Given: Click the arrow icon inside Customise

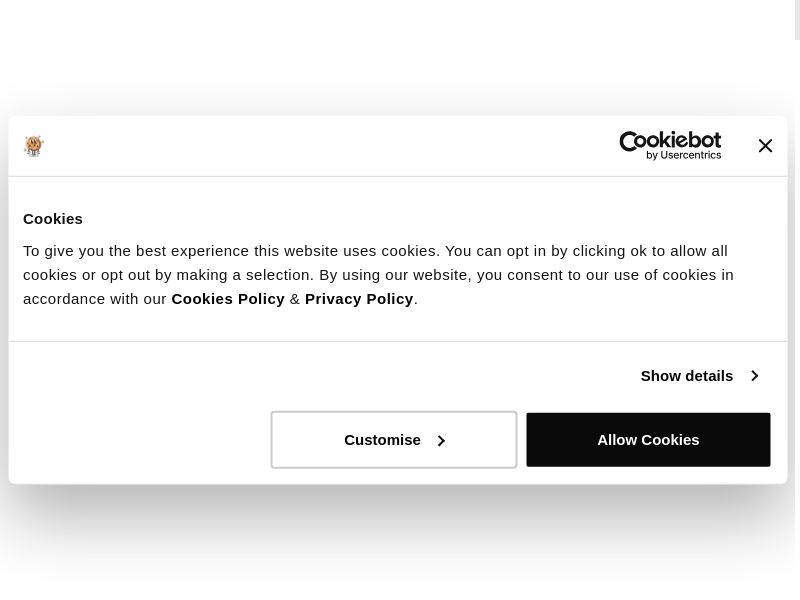Looking at the screenshot, I should [441, 441].
